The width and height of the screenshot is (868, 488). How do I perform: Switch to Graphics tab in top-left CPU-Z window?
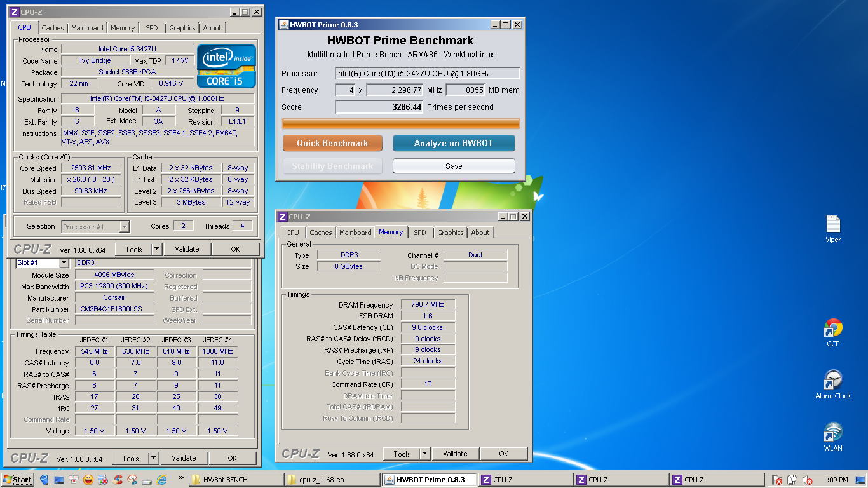click(182, 28)
